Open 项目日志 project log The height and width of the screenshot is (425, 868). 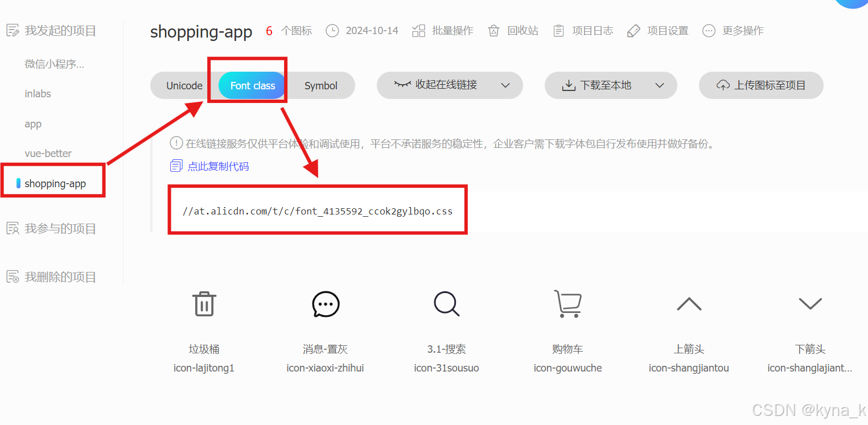pos(593,31)
